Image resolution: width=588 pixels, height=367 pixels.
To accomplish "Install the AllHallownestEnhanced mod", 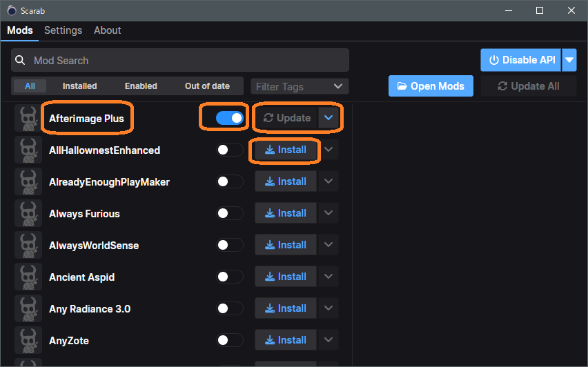I will pyautogui.click(x=286, y=150).
